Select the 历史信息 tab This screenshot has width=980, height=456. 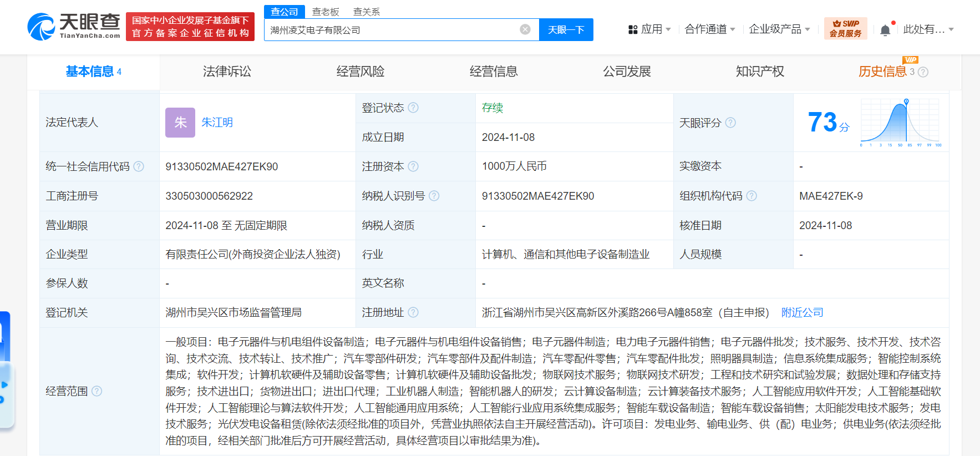(882, 72)
